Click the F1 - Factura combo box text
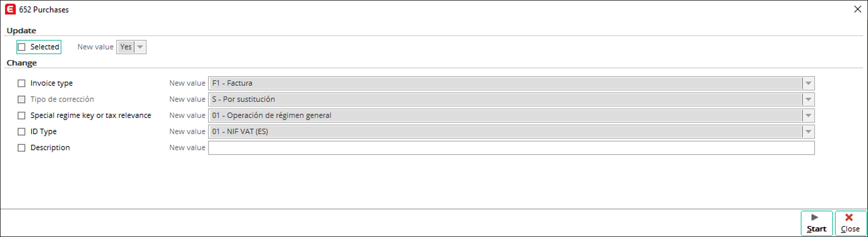This screenshot has height=237, width=868. (x=232, y=83)
